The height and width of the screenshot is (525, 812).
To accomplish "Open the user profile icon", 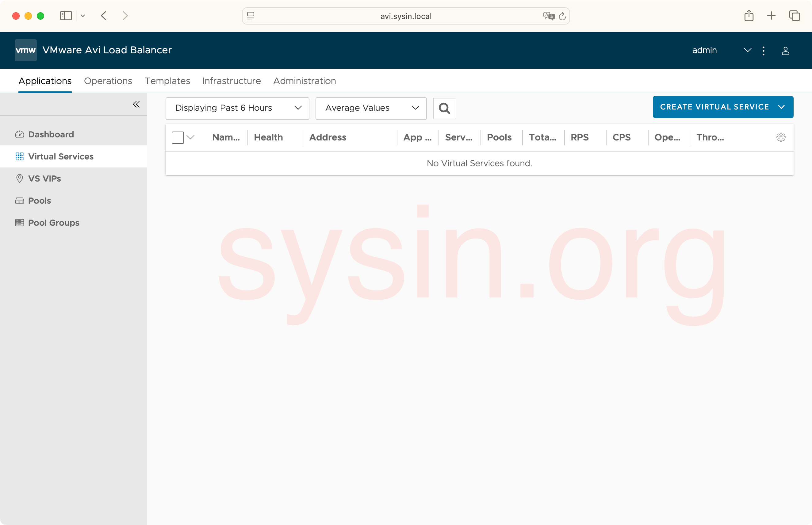I will pos(785,51).
